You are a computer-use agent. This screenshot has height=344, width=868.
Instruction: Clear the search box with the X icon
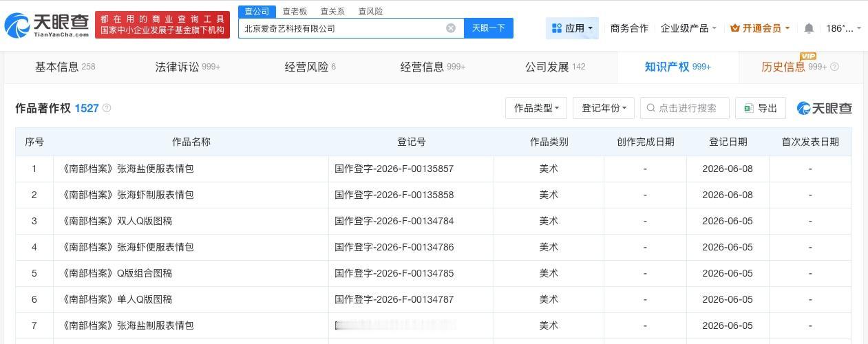(451, 28)
